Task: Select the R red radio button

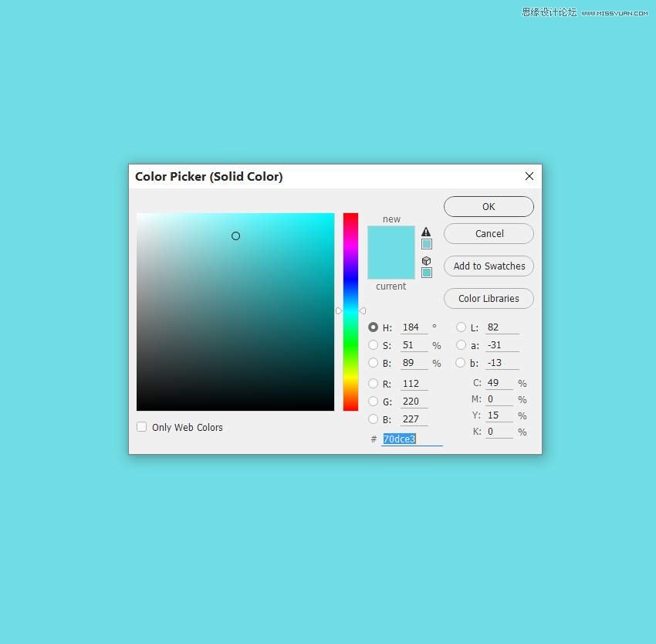Action: 374,384
